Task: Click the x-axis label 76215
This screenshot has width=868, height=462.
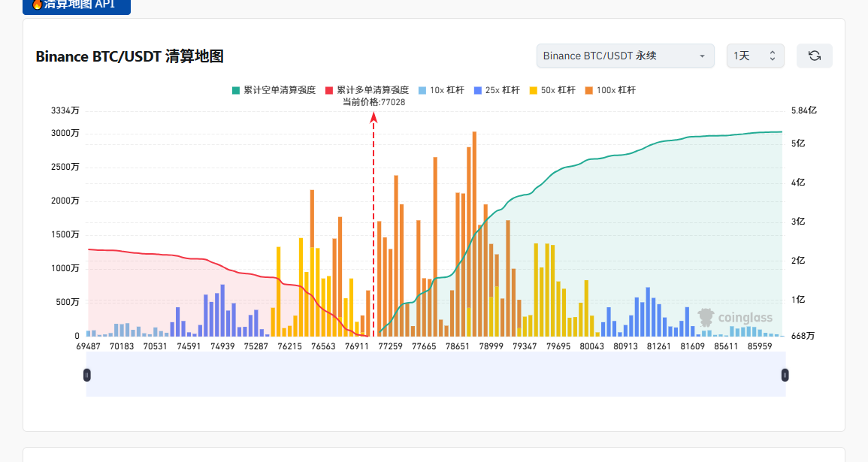Action: coord(289,346)
